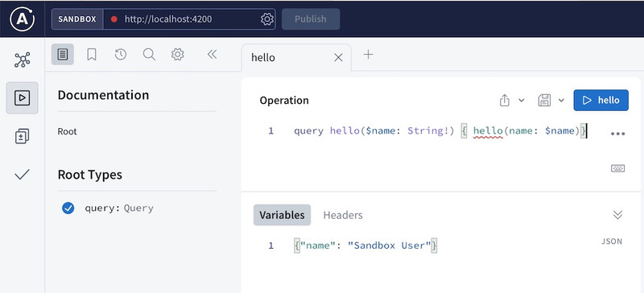Screen dimensions: 644x293
Task: Open connection settings gear next to localhost URL
Action: coord(267,19)
